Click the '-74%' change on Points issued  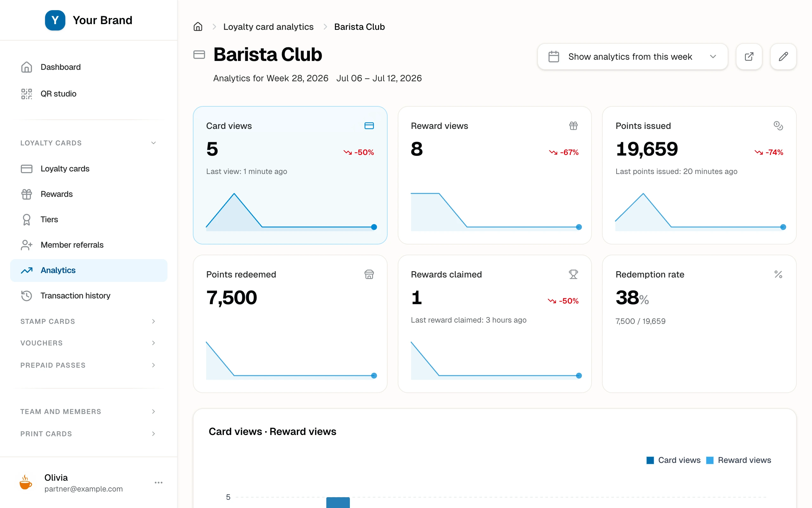click(x=769, y=152)
